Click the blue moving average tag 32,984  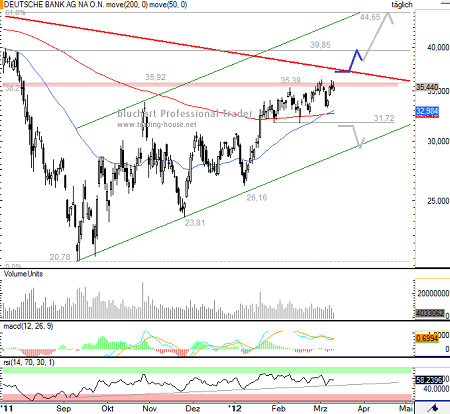[x=427, y=111]
